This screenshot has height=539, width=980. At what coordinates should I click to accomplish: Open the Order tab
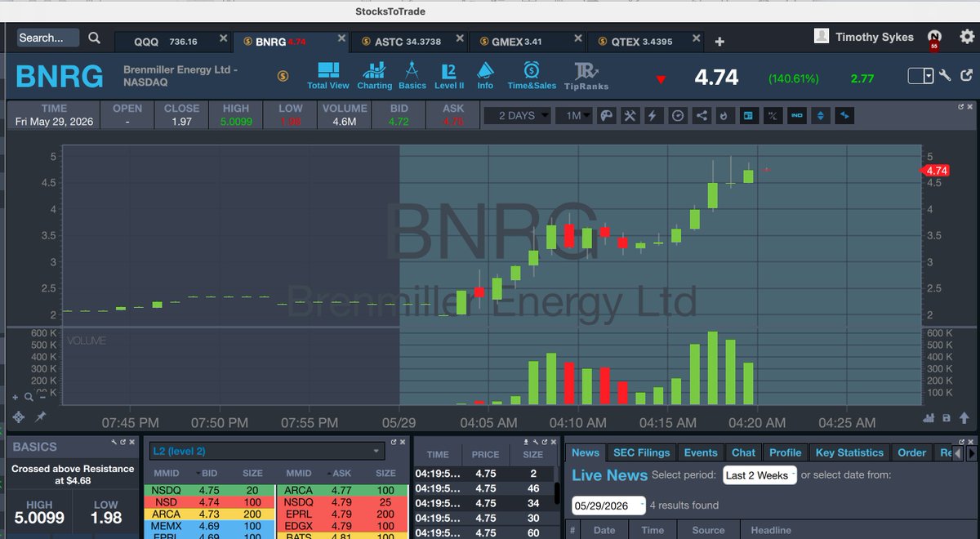912,452
